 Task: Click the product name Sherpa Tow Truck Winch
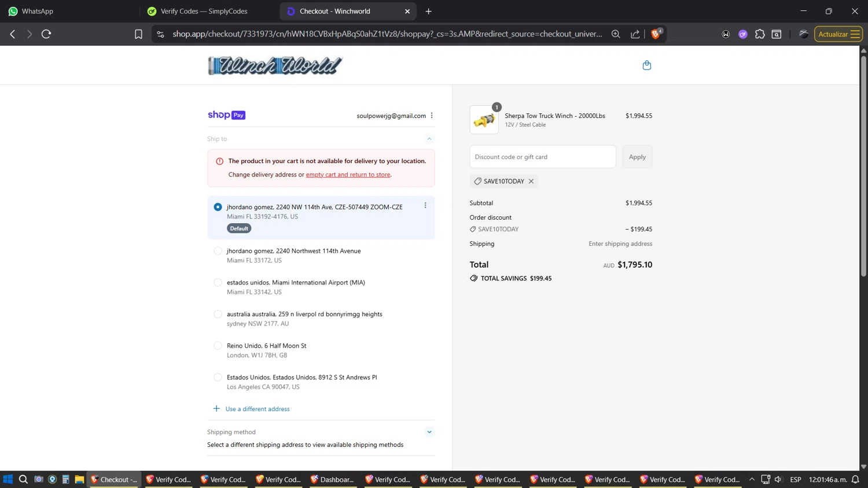point(555,116)
